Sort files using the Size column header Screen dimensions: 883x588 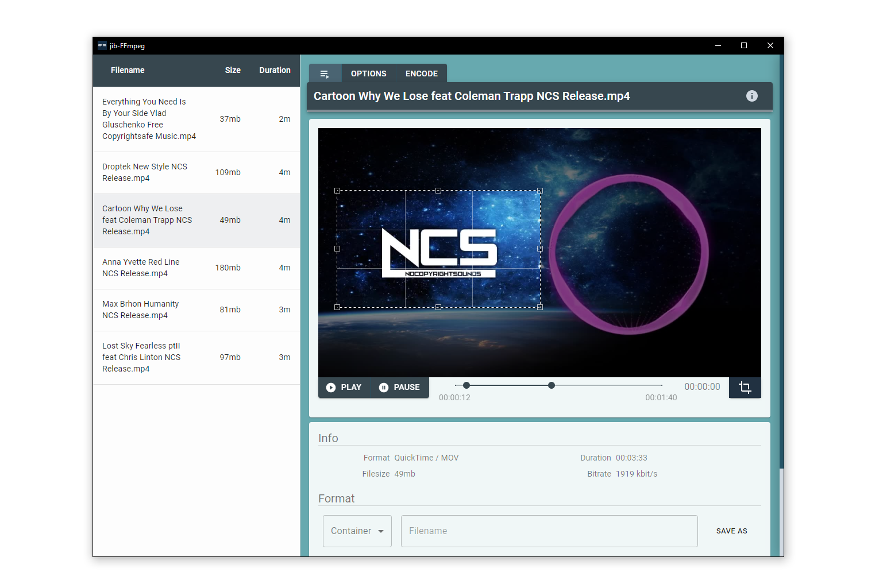coord(233,70)
